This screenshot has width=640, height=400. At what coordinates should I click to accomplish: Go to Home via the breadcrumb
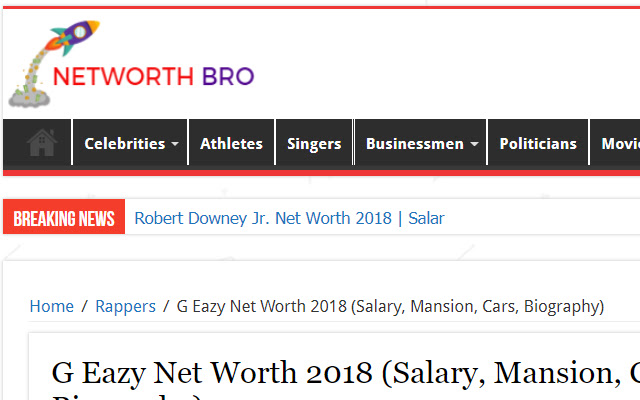[x=52, y=306]
